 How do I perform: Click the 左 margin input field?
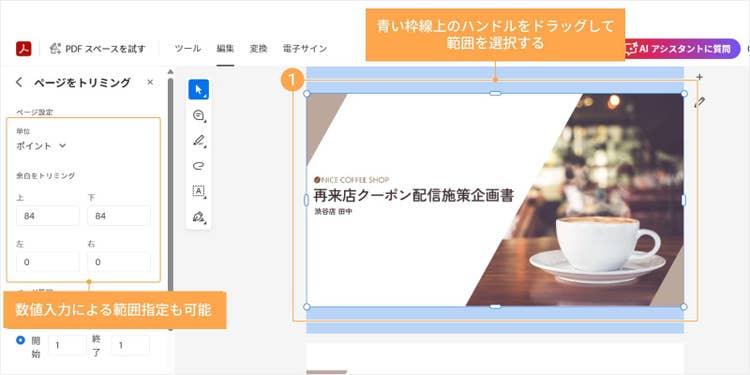pyautogui.click(x=48, y=262)
